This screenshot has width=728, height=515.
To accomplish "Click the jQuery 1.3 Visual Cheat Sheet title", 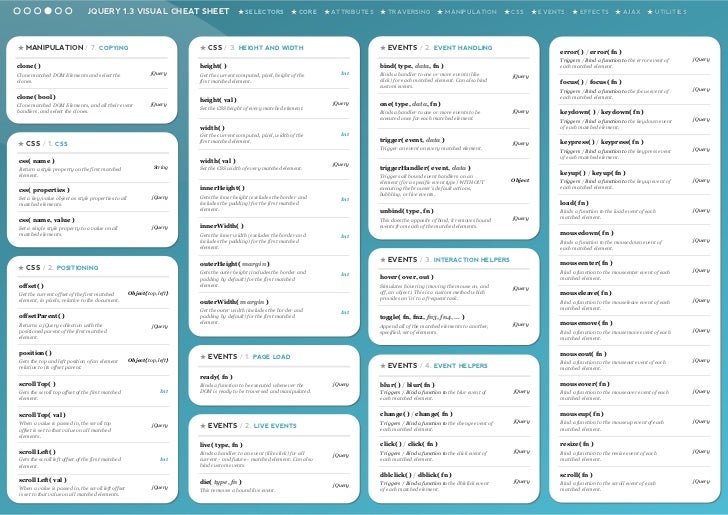I will point(158,11).
